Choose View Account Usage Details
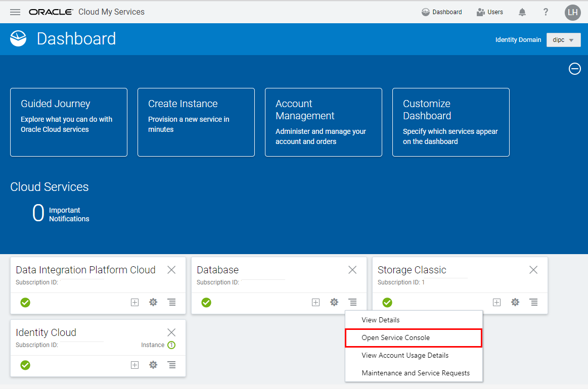Image resolution: width=588 pixels, height=389 pixels. (405, 355)
